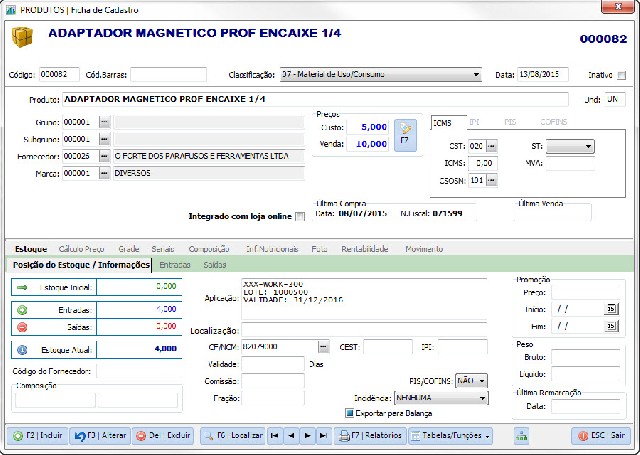Click the Peso Bruto input field
Viewport: 640px width, 455px height.
tap(586, 357)
